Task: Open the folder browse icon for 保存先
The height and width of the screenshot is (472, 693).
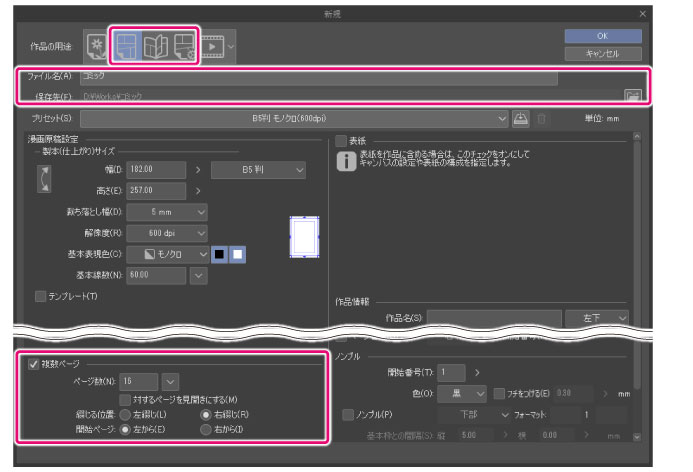Action: (x=632, y=96)
